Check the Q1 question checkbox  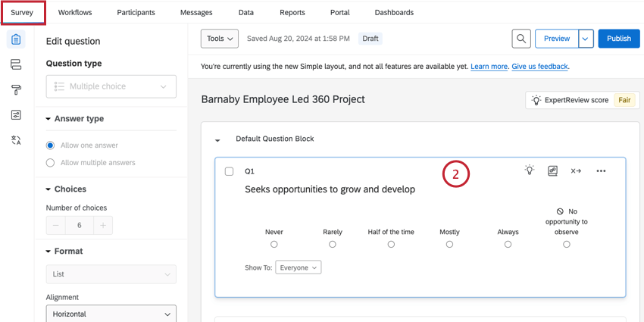tap(230, 171)
